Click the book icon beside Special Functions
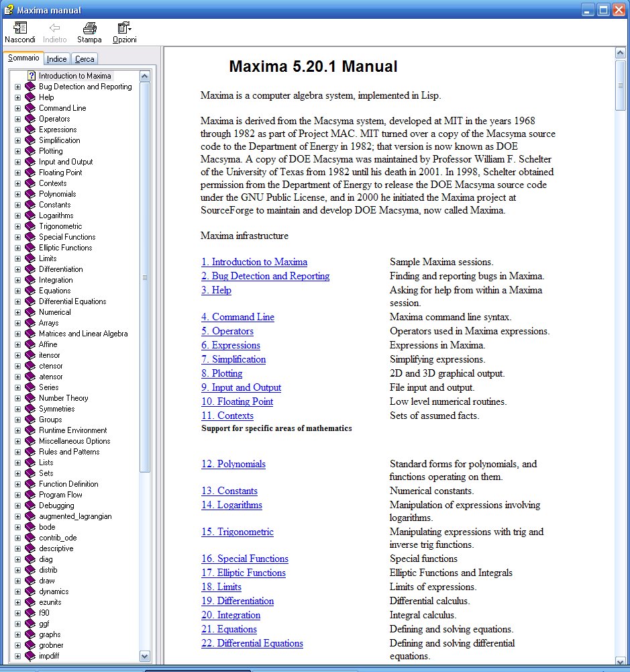Image resolution: width=630 pixels, height=672 pixels. [30, 237]
